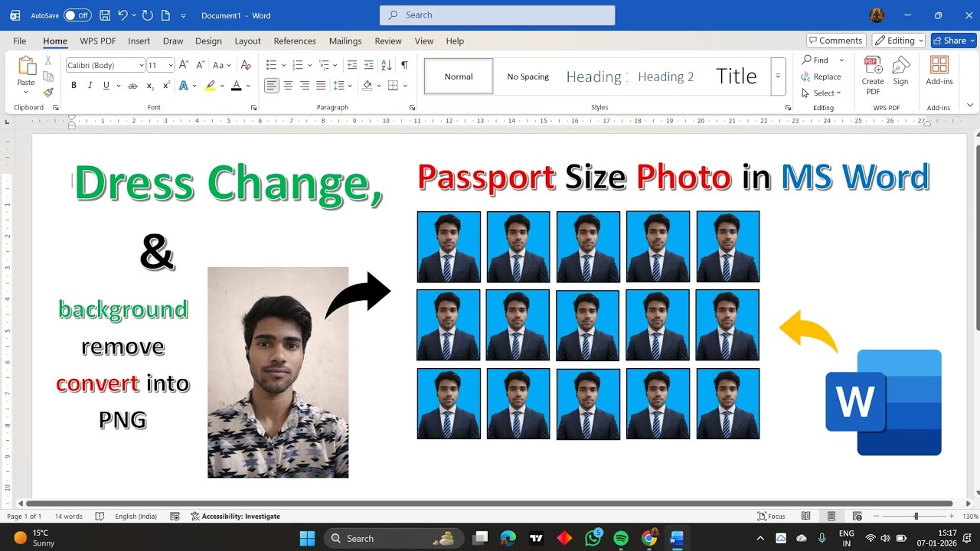The image size is (980, 551).
Task: Open the File menu
Action: (20, 41)
